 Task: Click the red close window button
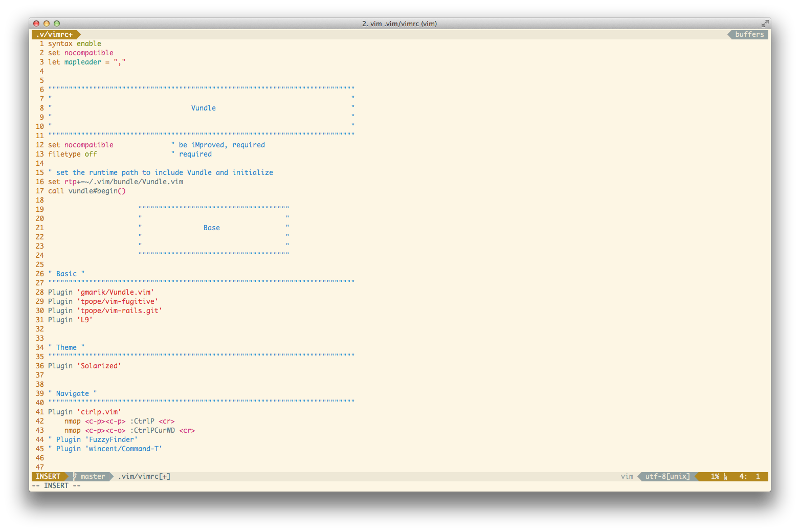[36, 24]
